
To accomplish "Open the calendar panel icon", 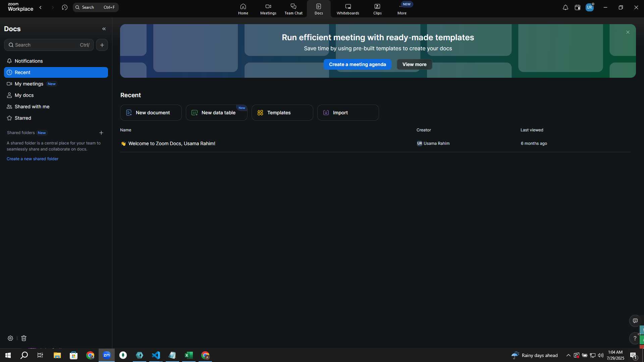I will point(577,7).
